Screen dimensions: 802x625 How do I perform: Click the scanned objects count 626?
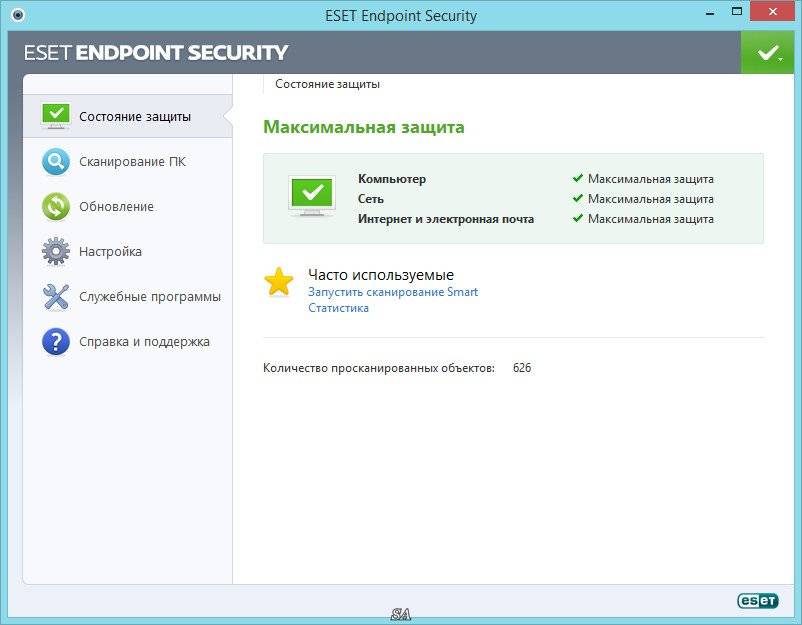[x=522, y=368]
